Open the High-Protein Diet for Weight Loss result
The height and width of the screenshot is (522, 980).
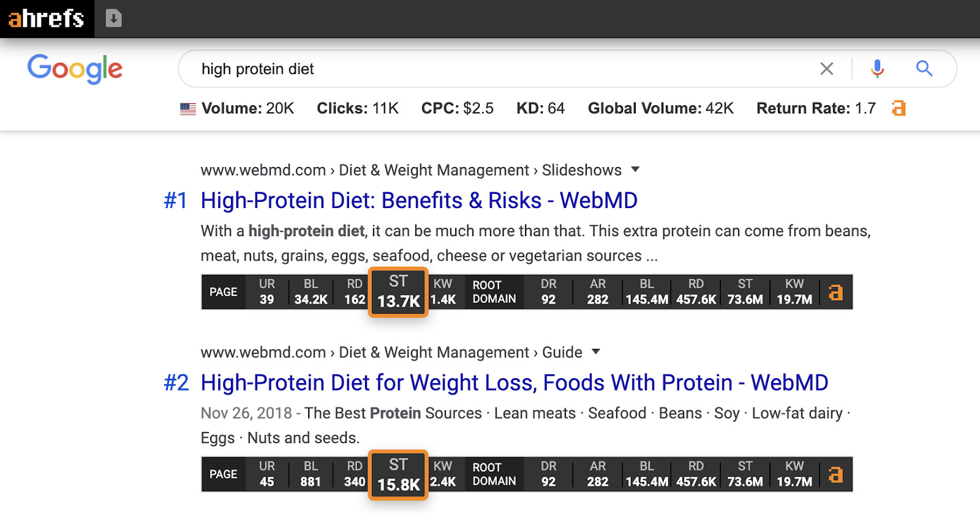point(513,382)
